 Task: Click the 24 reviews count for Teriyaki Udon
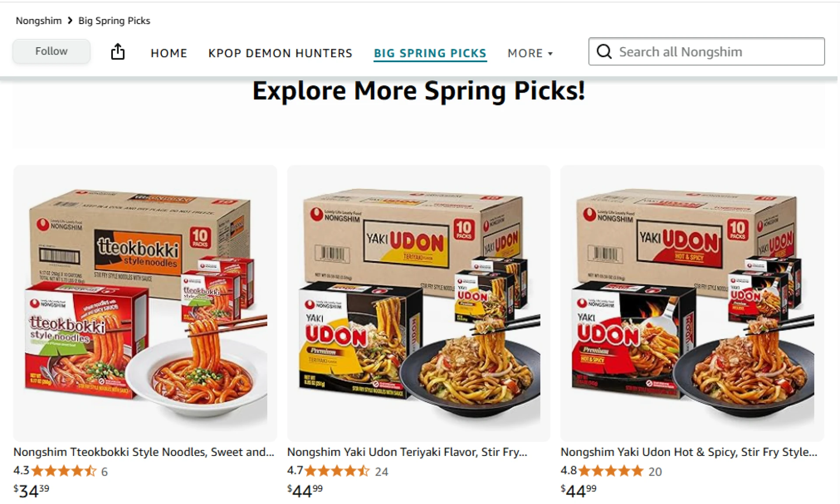(381, 472)
